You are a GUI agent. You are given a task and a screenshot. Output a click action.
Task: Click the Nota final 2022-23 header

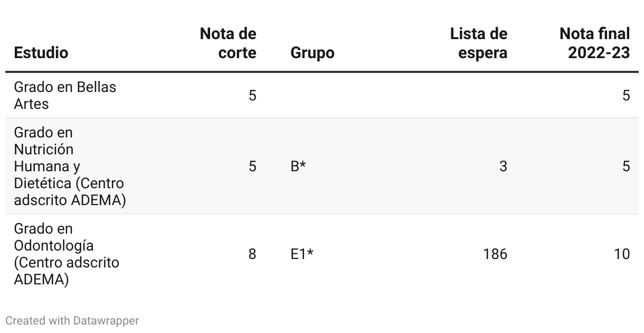click(595, 43)
